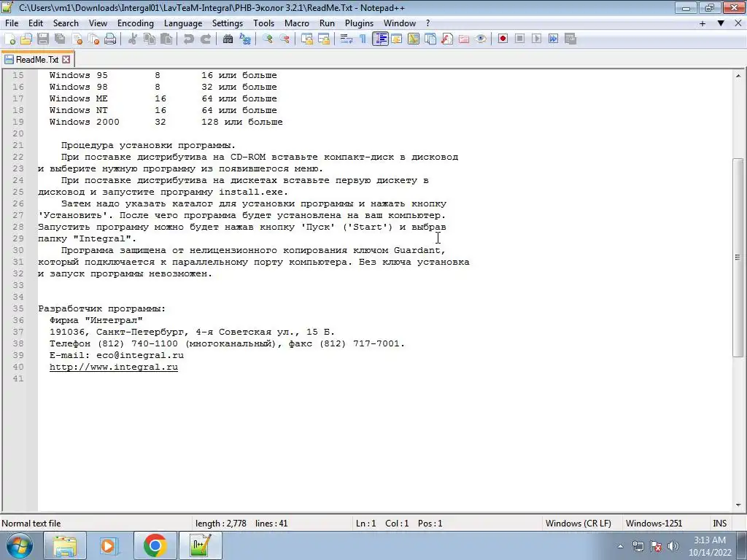Click the Redo arrow icon
This screenshot has width=747, height=560.
click(205, 39)
